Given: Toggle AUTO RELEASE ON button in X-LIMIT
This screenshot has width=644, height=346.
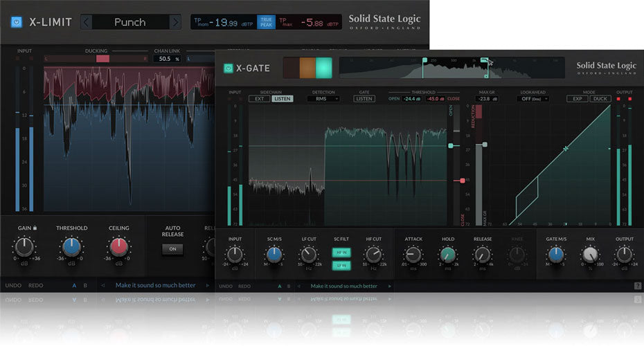Looking at the screenshot, I should pyautogui.click(x=172, y=248).
